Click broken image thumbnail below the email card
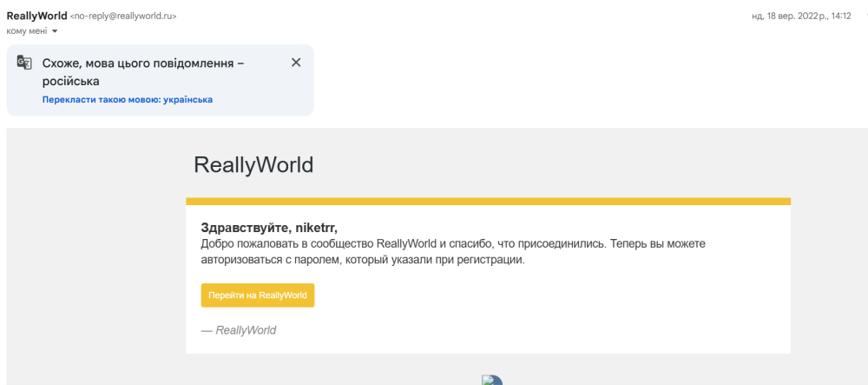The image size is (868, 385). click(491, 380)
